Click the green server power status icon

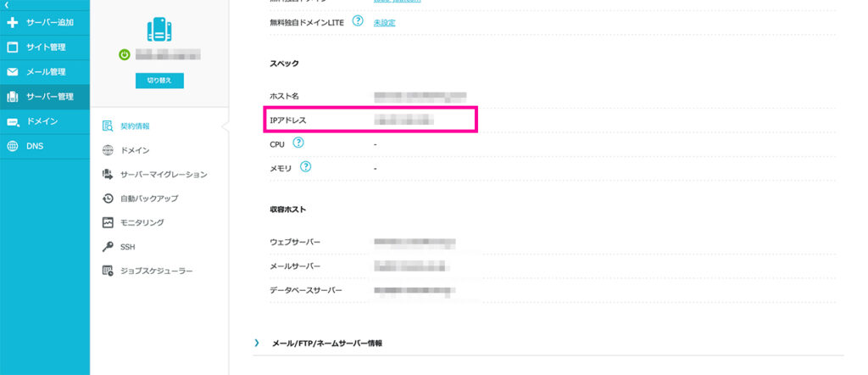(125, 55)
